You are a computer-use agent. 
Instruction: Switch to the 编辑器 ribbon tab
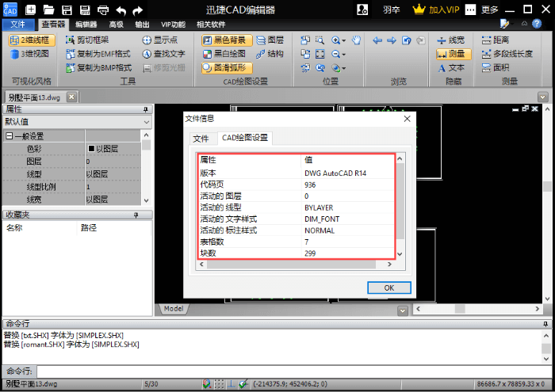(x=86, y=25)
